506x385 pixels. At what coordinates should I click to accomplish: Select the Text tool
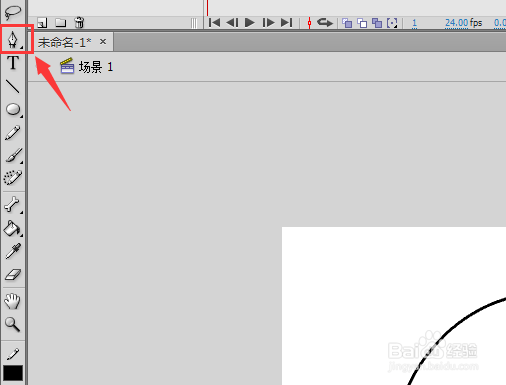point(13,63)
